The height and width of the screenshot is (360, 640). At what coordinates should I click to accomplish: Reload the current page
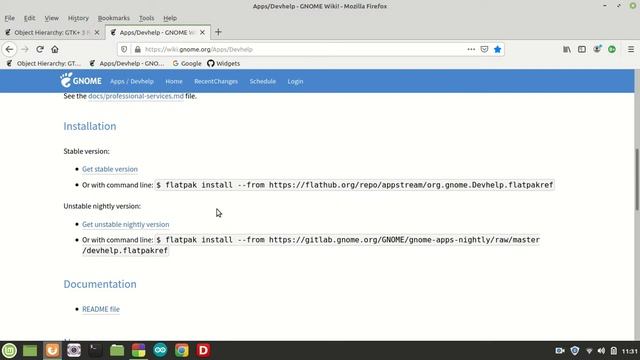(40, 49)
